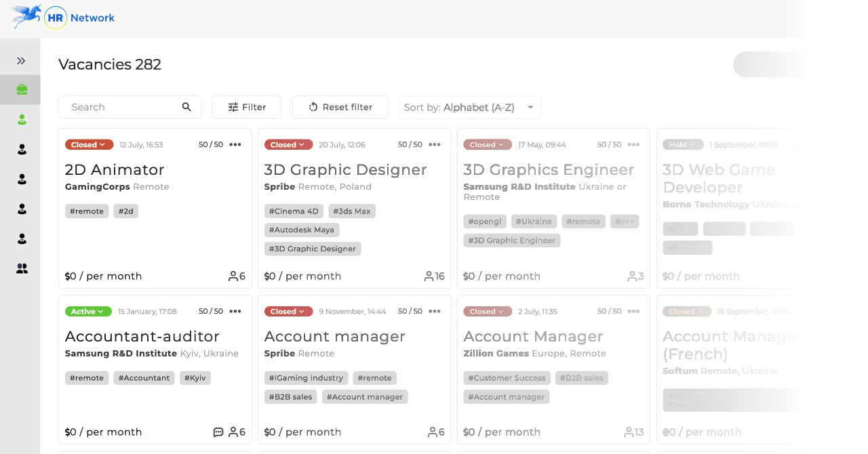Click the Vacancies 282 heading
The height and width of the screenshot is (454, 868).
[x=110, y=64]
